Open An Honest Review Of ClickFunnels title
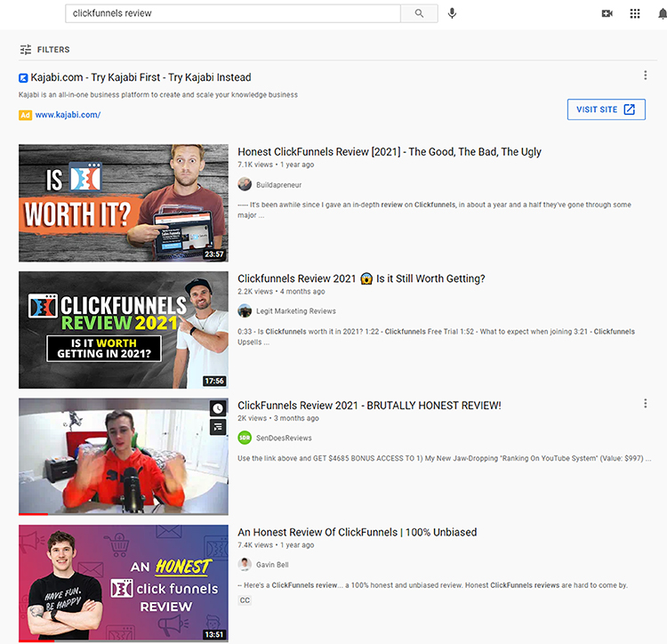The image size is (667, 644). (358, 532)
